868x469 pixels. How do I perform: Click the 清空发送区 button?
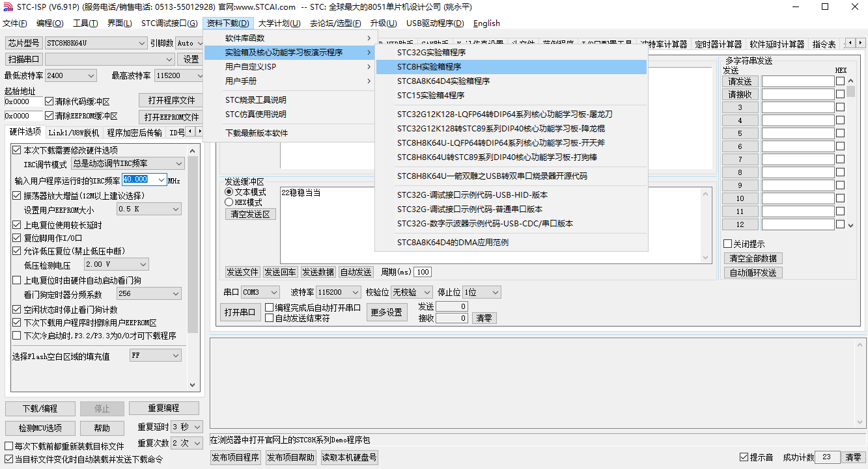(x=251, y=214)
